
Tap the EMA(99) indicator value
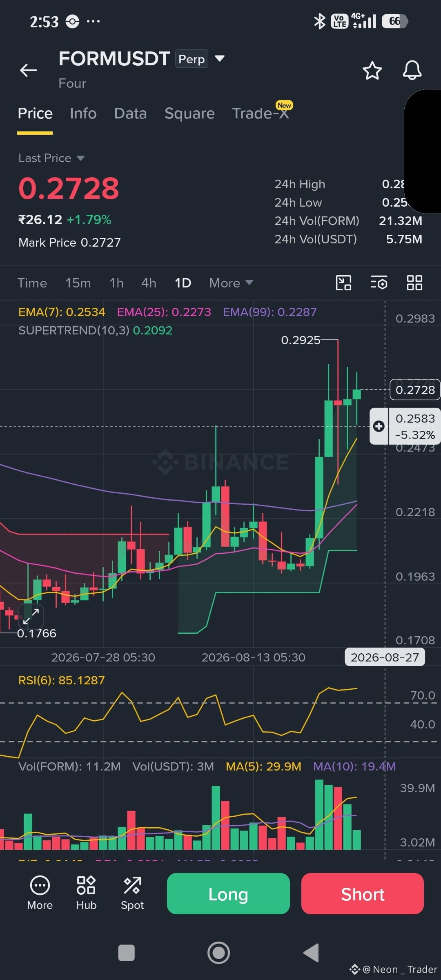pyautogui.click(x=269, y=312)
